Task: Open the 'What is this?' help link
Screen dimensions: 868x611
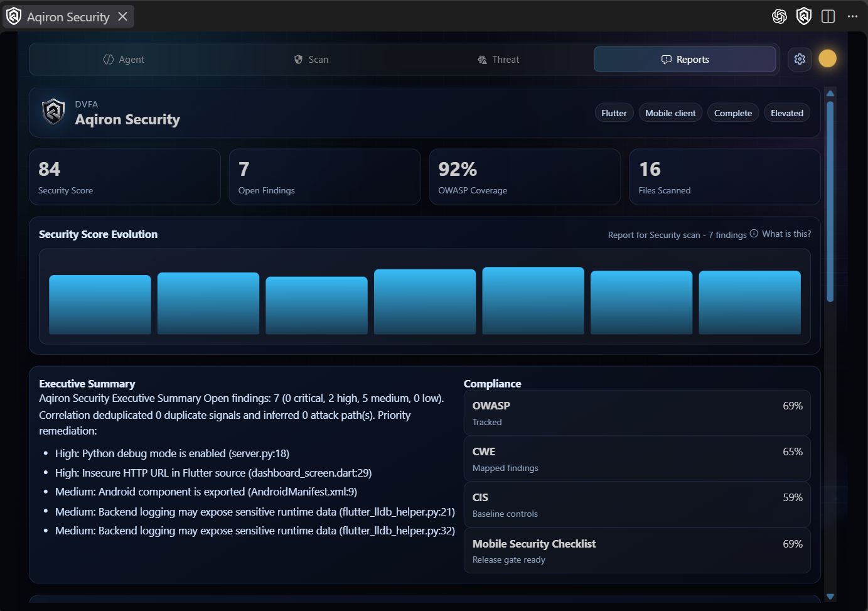Action: (786, 234)
